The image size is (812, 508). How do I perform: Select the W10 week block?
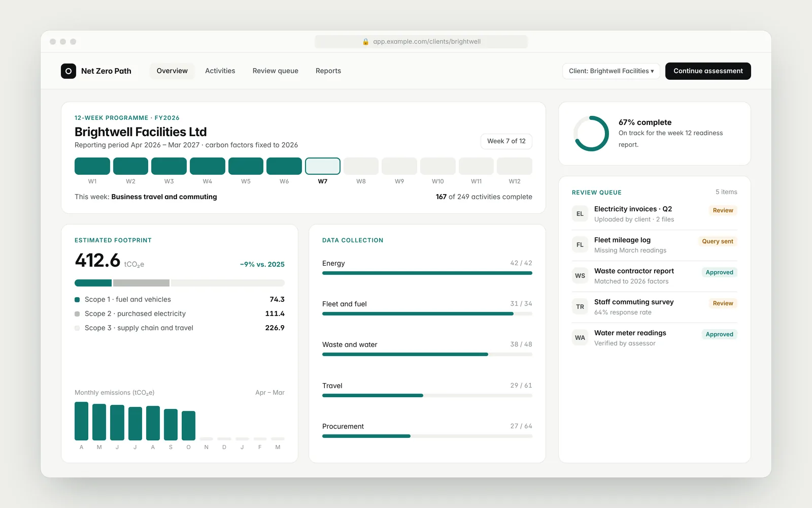click(438, 166)
